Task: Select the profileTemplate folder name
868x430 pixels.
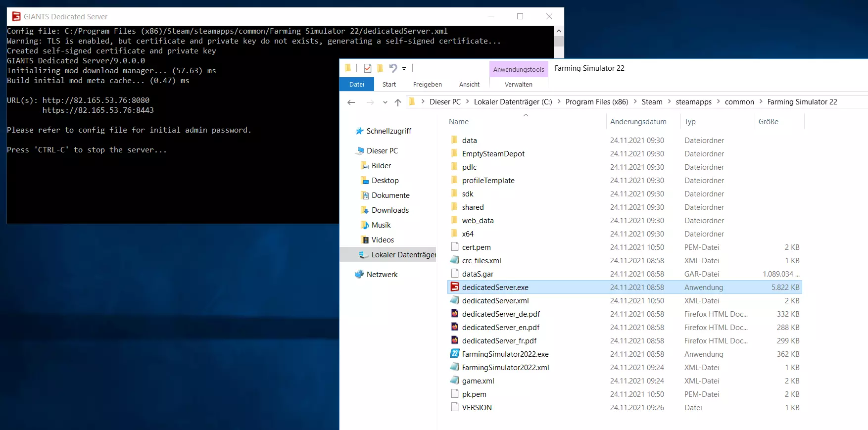Action: point(488,180)
